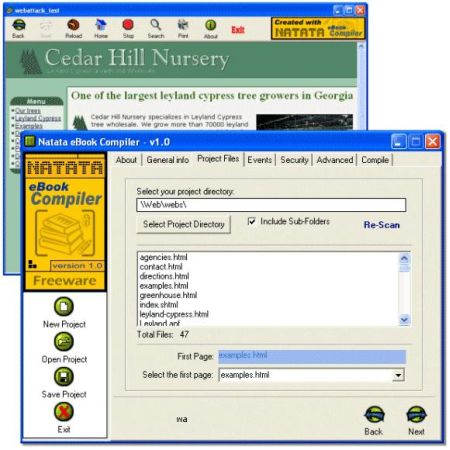450x450 pixels.
Task: Select index.shtml in the file list
Action: tap(159, 305)
